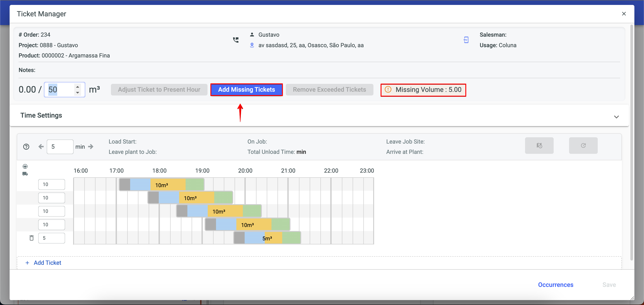Click the salesman document icon
The width and height of the screenshot is (644, 305).
point(466,40)
